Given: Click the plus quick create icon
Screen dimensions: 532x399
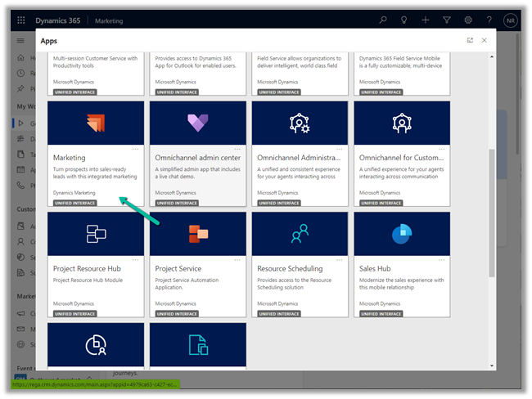Looking at the screenshot, I should point(426,20).
